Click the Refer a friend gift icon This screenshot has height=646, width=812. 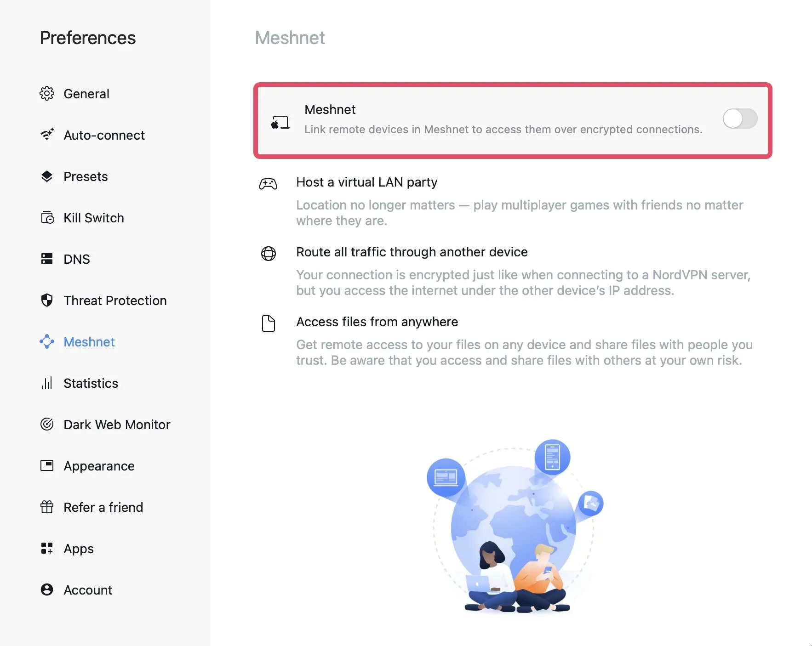coord(47,507)
